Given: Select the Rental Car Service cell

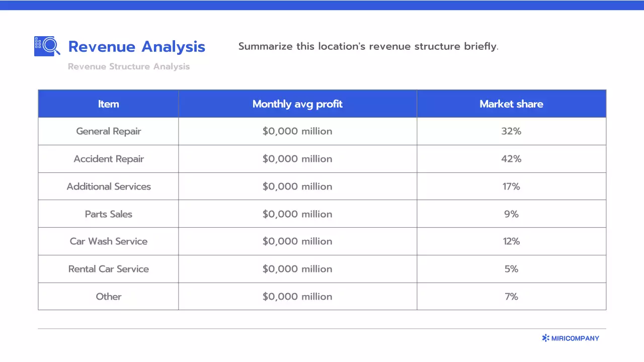Looking at the screenshot, I should (x=108, y=269).
